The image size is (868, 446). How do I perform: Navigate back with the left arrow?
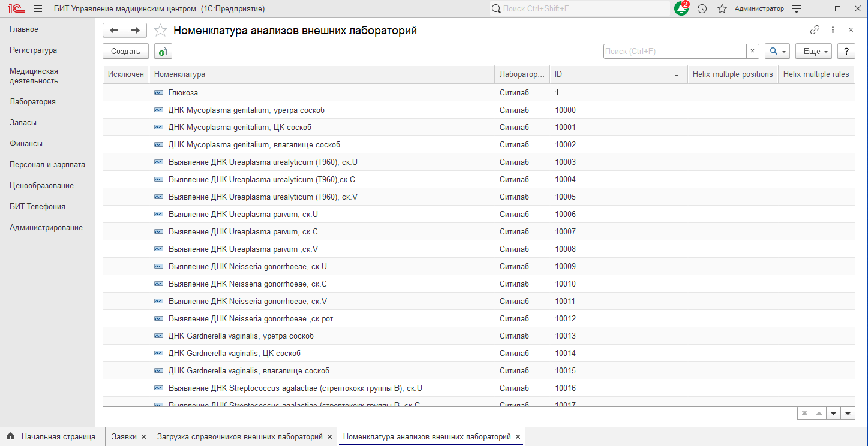pyautogui.click(x=114, y=31)
